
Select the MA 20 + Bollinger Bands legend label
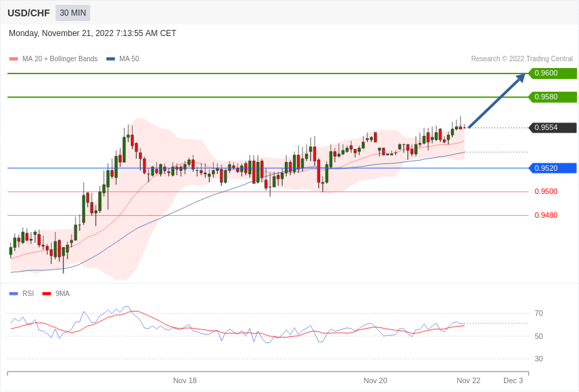(60, 59)
